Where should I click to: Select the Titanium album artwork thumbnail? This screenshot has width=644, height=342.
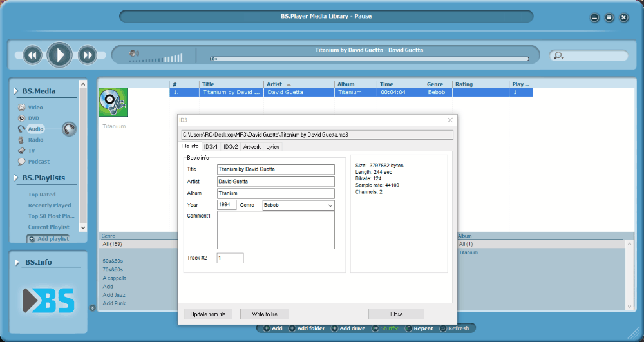(113, 102)
